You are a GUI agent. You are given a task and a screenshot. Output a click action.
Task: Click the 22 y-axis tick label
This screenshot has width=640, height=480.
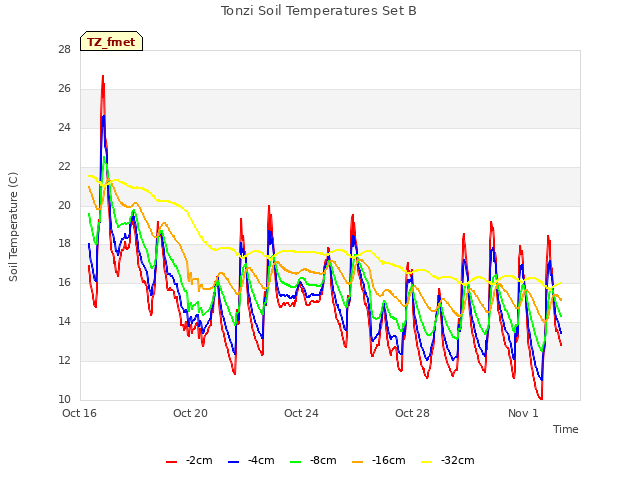pyautogui.click(x=64, y=167)
